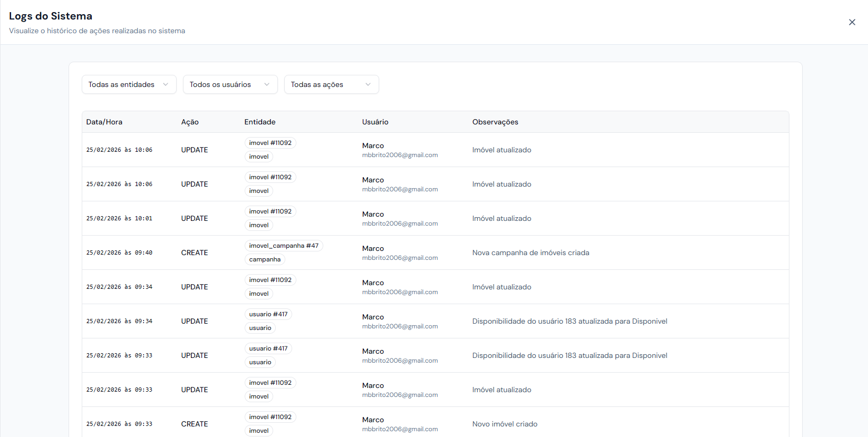This screenshot has width=868, height=437.
Task: Open the email link in the 10:01 row
Action: [400, 224]
